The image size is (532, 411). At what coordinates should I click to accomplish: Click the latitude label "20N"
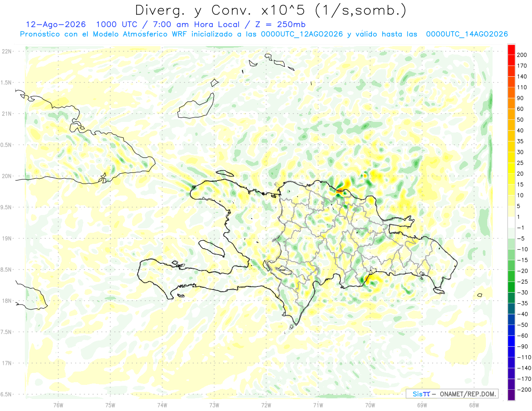tap(6, 176)
